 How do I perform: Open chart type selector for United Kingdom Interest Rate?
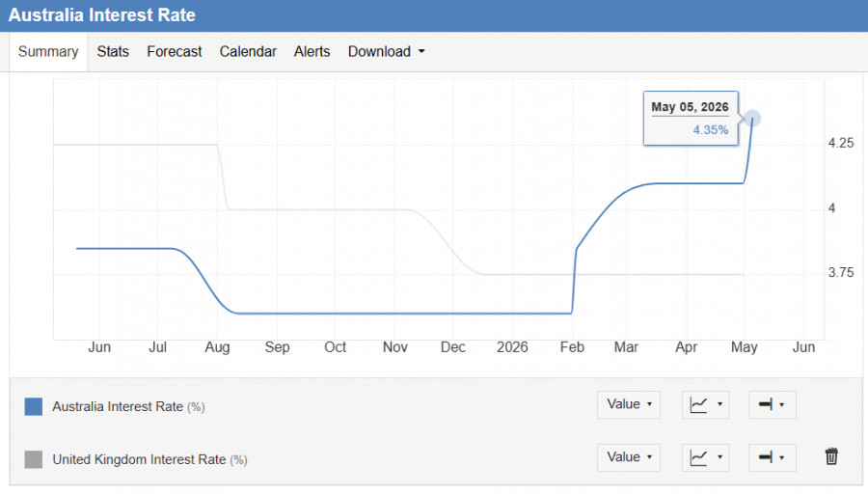(706, 457)
